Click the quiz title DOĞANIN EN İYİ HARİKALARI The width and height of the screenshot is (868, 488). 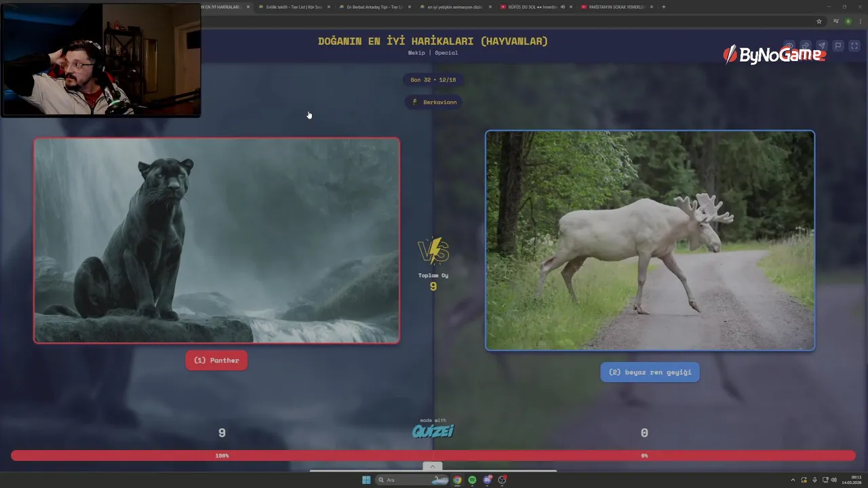click(x=433, y=41)
